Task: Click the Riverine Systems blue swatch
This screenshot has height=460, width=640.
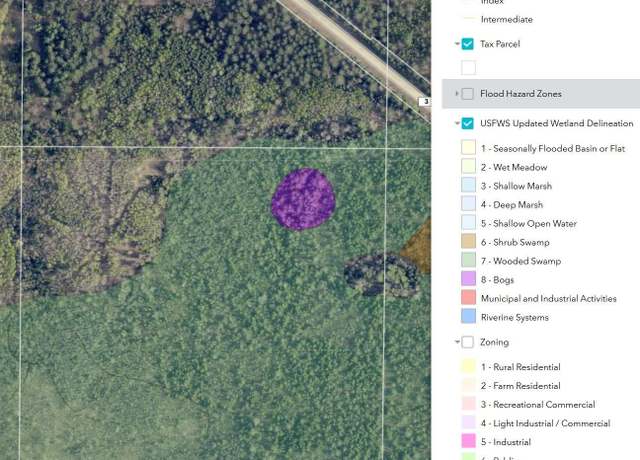Action: coord(468,317)
